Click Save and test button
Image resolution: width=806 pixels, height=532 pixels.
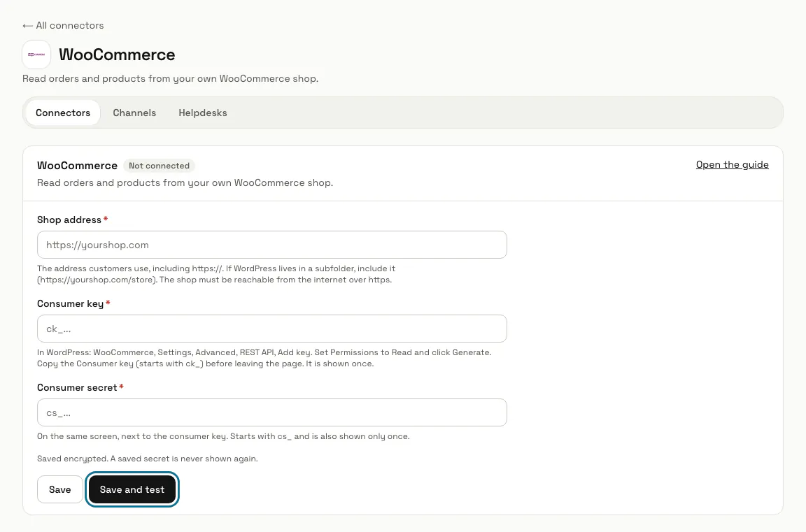(x=132, y=489)
